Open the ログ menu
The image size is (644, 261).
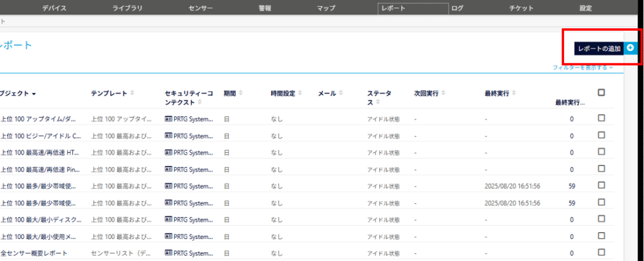[x=457, y=8]
